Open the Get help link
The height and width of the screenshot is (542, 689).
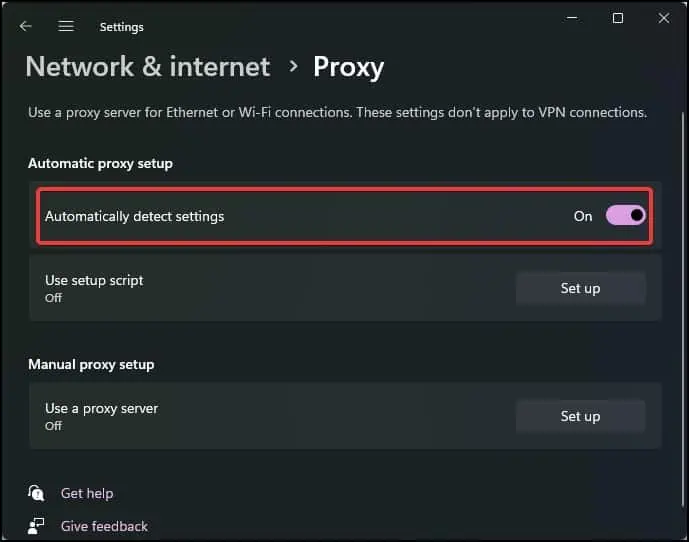pos(87,493)
